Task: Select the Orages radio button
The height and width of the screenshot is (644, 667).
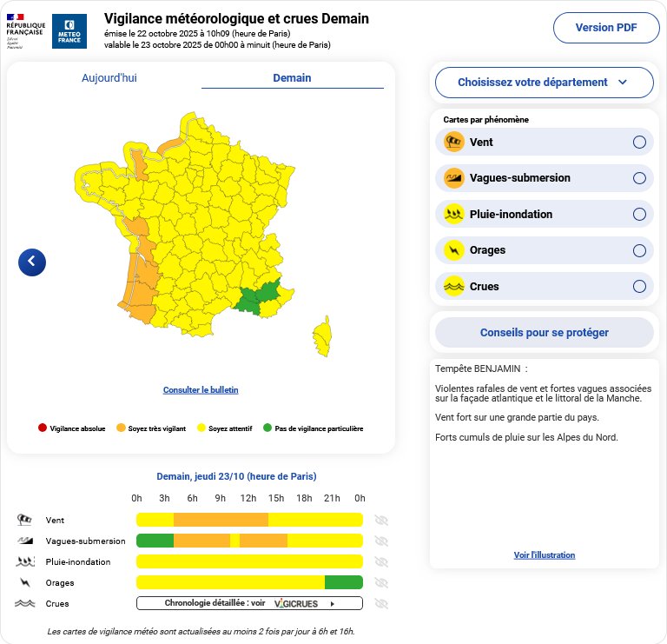Action: point(639,250)
